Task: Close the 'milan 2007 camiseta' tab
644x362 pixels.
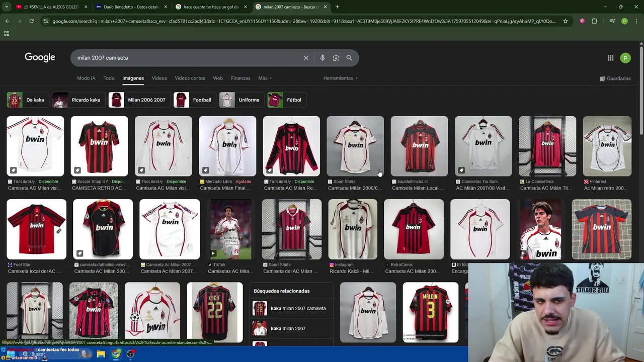Action: [325, 7]
